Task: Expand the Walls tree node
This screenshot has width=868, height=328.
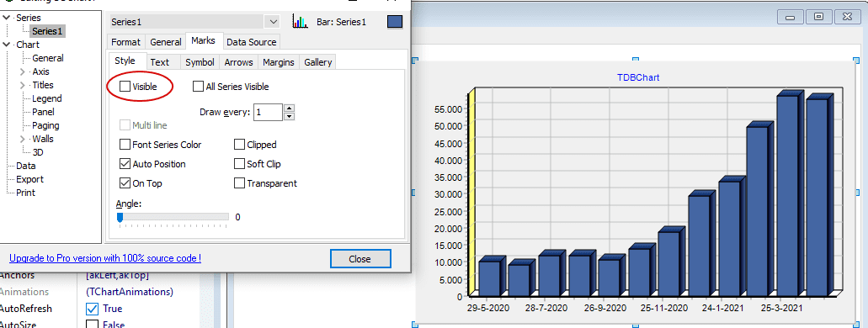Action: (x=23, y=139)
